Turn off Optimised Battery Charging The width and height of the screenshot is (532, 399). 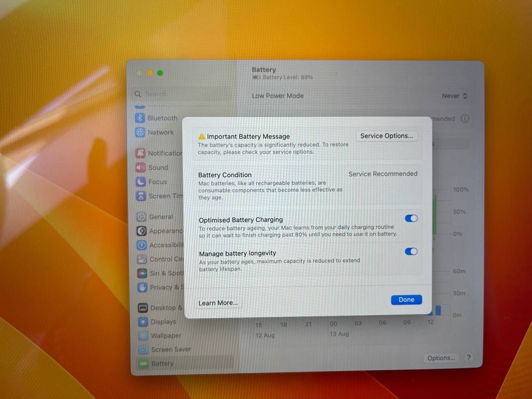[x=411, y=218]
